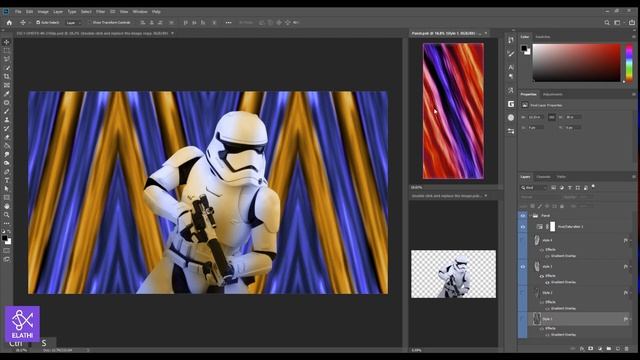The height and width of the screenshot is (360, 640).
Task: Select the Pen tool
Action: 7,172
